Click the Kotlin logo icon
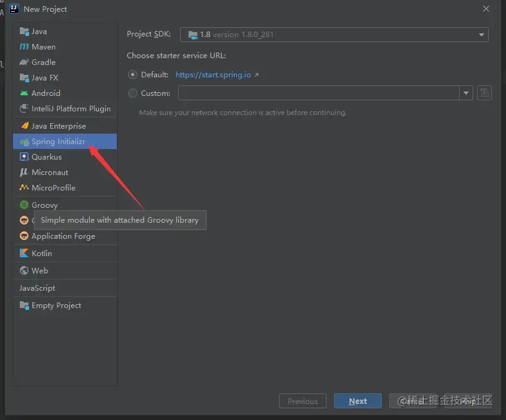Screen dimensions: 506x420 tap(24, 253)
